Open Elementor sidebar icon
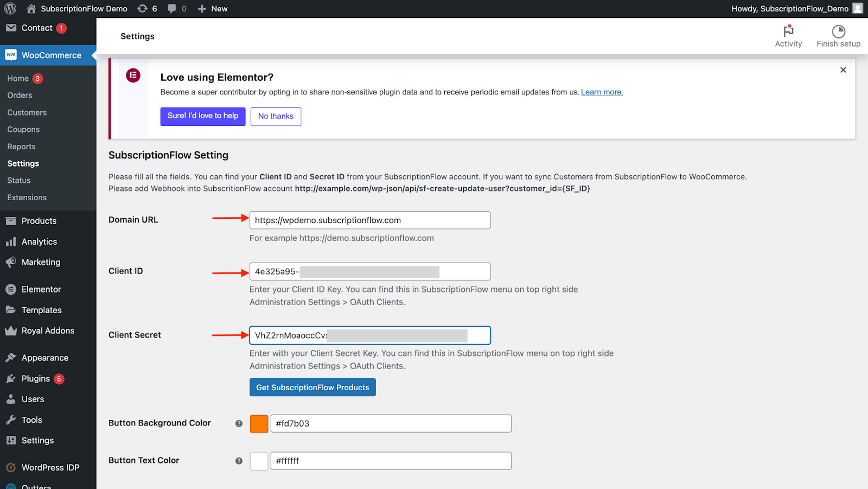Image resolution: width=868 pixels, height=489 pixels. (11, 289)
